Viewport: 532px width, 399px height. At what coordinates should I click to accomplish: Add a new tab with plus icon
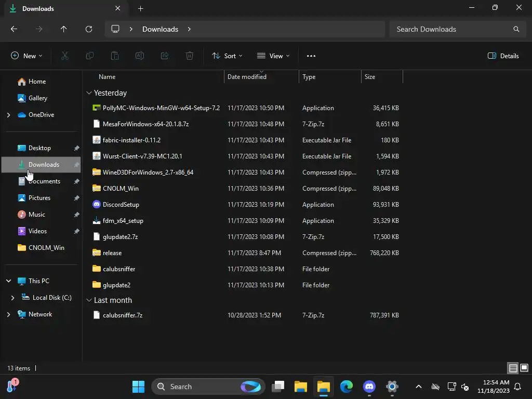(140, 8)
